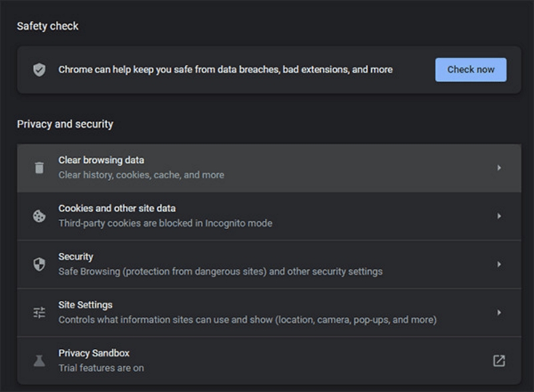Open Cookies and other site data entry
Image resolution: width=534 pixels, height=392 pixels.
(x=117, y=208)
